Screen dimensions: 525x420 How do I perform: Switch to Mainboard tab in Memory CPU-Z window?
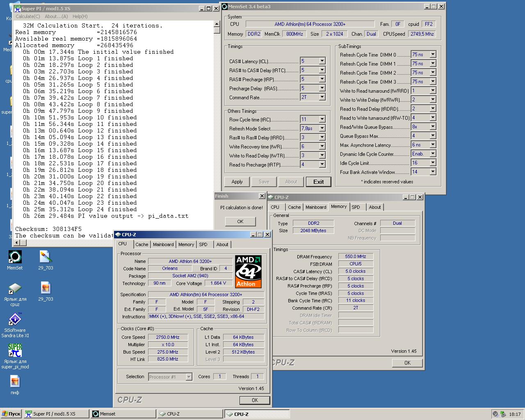click(x=316, y=207)
